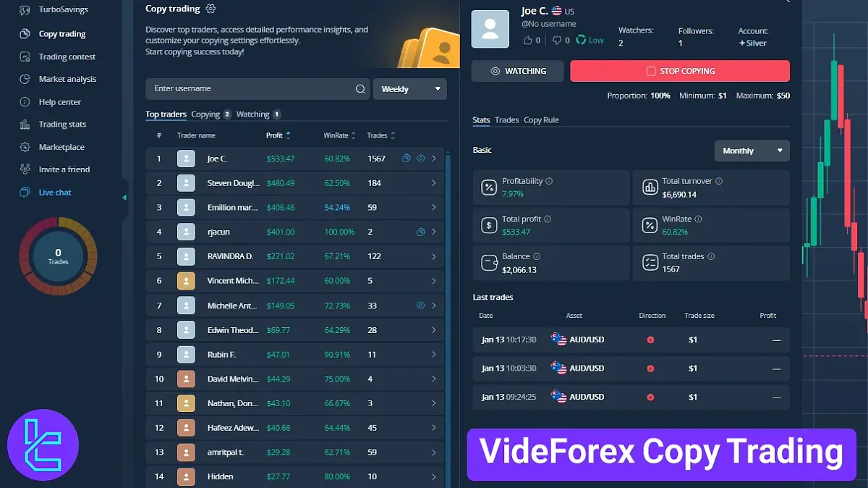
Task: Expand Steven Dougl.'s trader row
Action: (x=435, y=182)
